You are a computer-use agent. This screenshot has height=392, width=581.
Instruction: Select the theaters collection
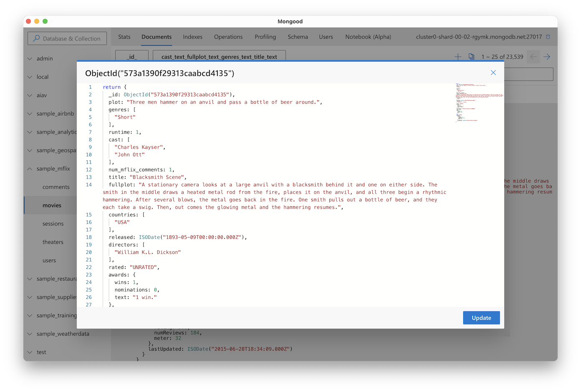pos(53,242)
